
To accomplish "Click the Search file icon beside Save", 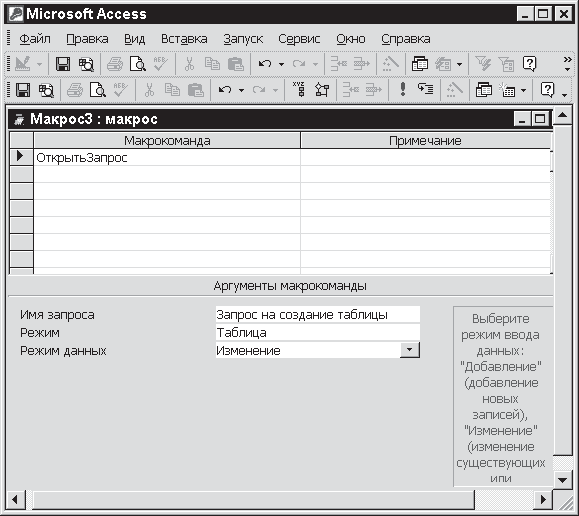I will tap(47, 89).
